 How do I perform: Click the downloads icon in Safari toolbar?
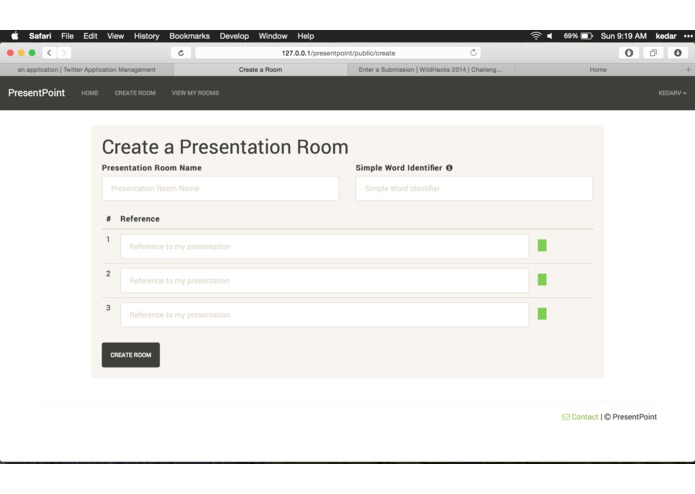coord(678,53)
